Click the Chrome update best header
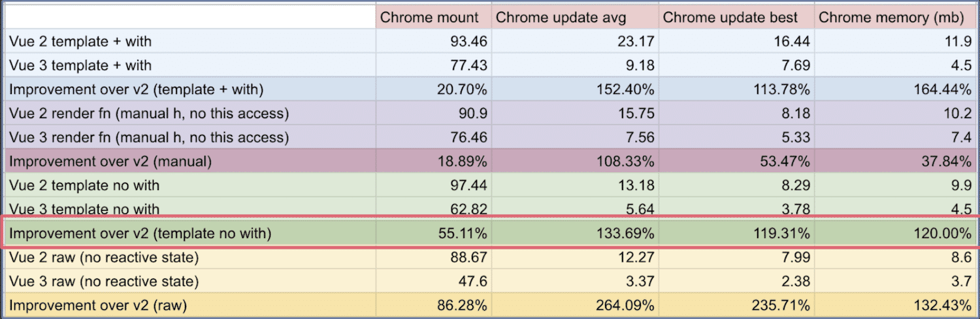 pos(737,18)
